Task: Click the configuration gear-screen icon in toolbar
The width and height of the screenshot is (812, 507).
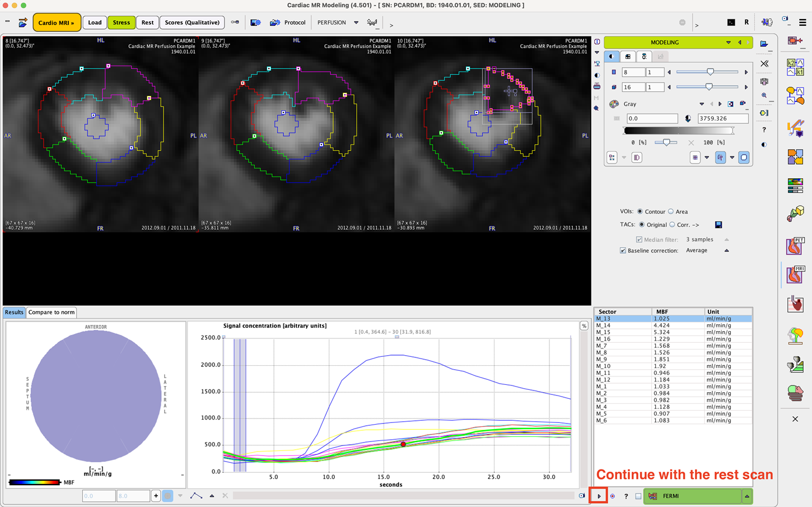Action: pyautogui.click(x=255, y=22)
